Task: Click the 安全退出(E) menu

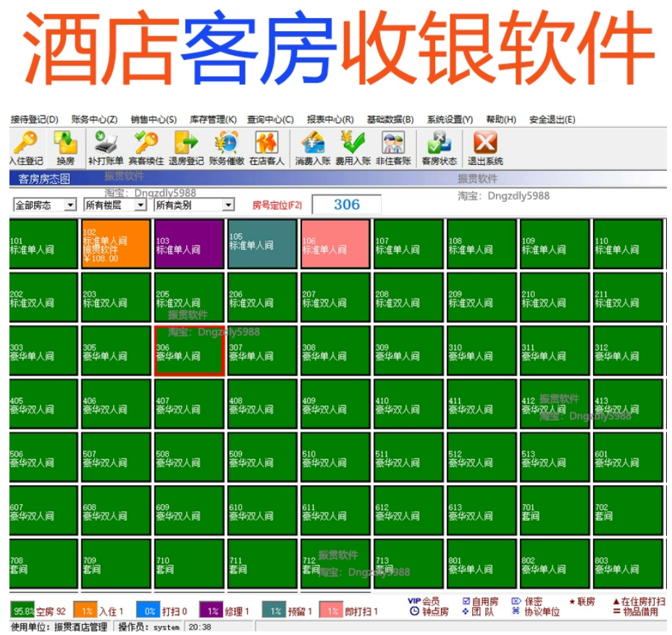Action: tap(552, 119)
